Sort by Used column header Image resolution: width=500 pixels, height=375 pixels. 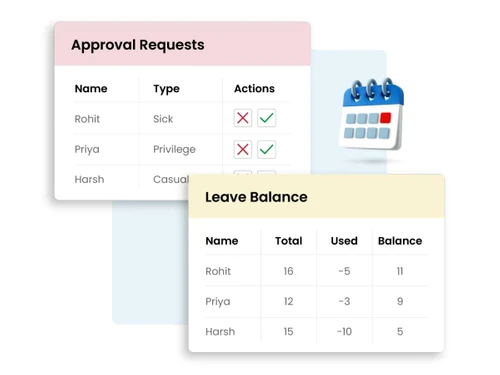click(x=344, y=241)
